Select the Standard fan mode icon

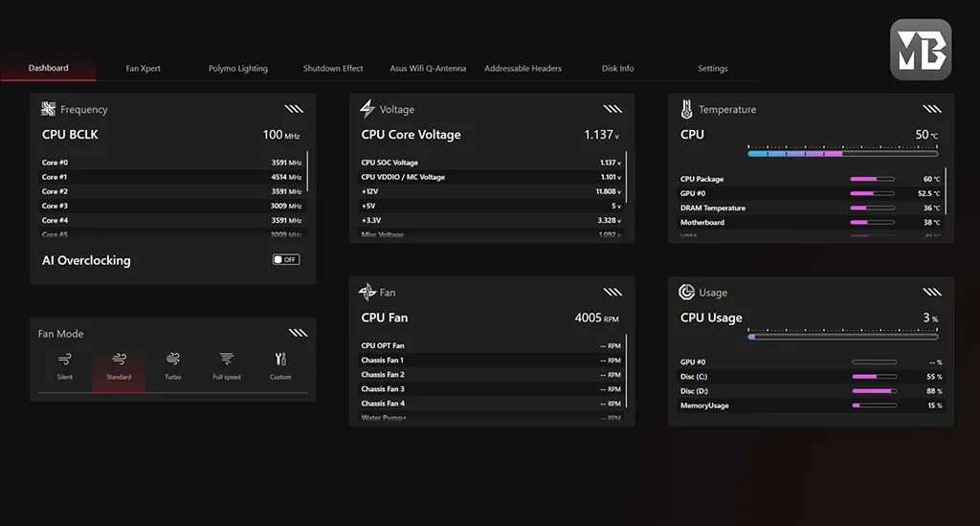coord(119,361)
